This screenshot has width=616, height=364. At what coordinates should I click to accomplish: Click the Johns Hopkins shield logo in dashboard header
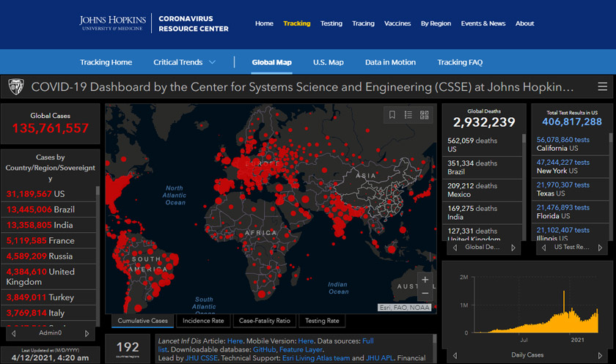pos(15,87)
